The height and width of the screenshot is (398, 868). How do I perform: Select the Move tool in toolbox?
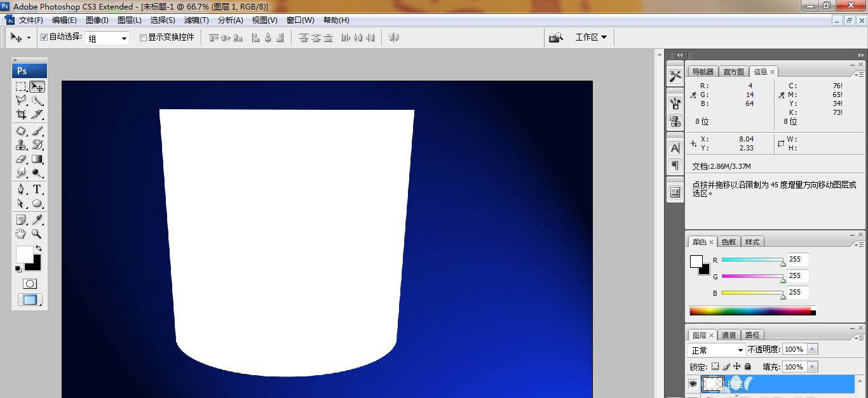click(x=37, y=87)
